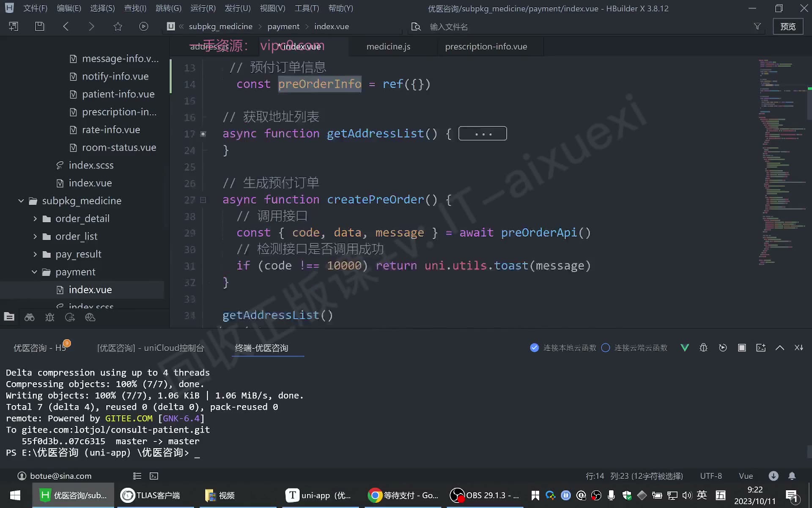Open the debug bug icon in sidebar
Screen dimensions: 812x508
[50, 317]
